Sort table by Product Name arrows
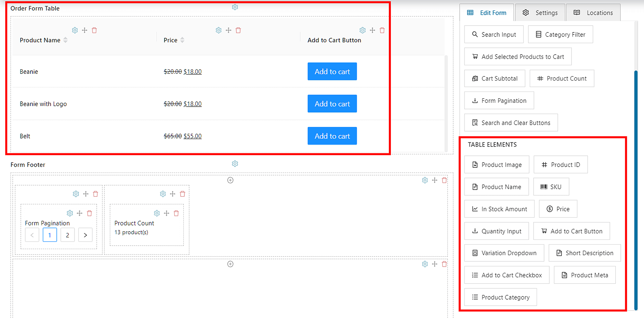 pos(65,40)
